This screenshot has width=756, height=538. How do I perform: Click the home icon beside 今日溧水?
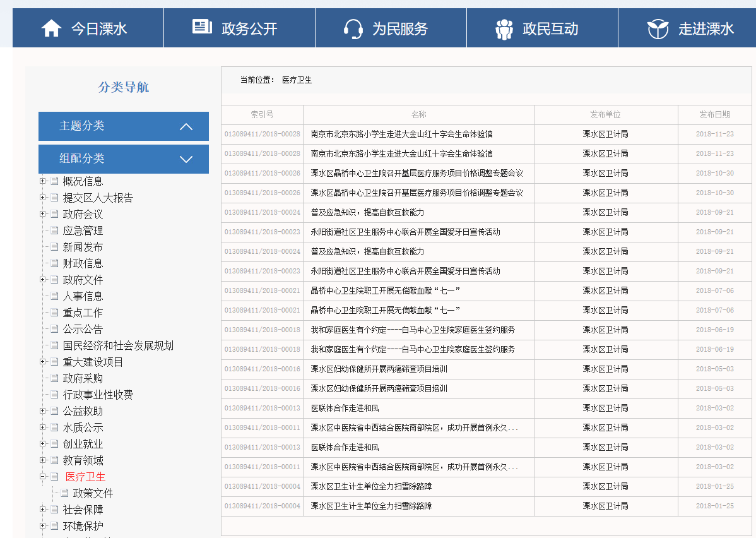pyautogui.click(x=51, y=28)
